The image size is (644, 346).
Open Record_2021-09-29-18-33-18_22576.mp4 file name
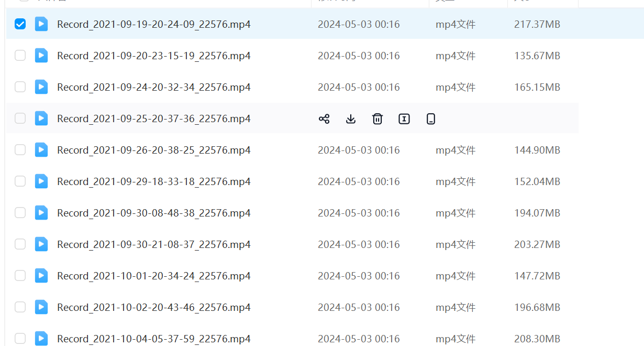pyautogui.click(x=153, y=182)
